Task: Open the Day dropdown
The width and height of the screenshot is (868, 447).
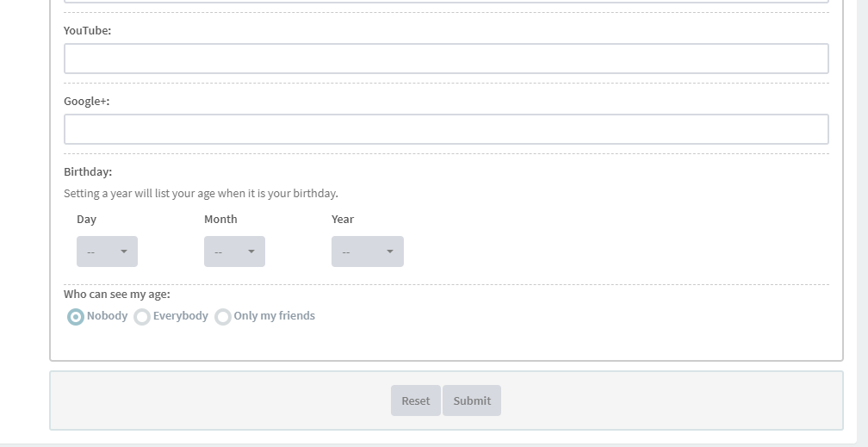Action: pyautogui.click(x=107, y=251)
